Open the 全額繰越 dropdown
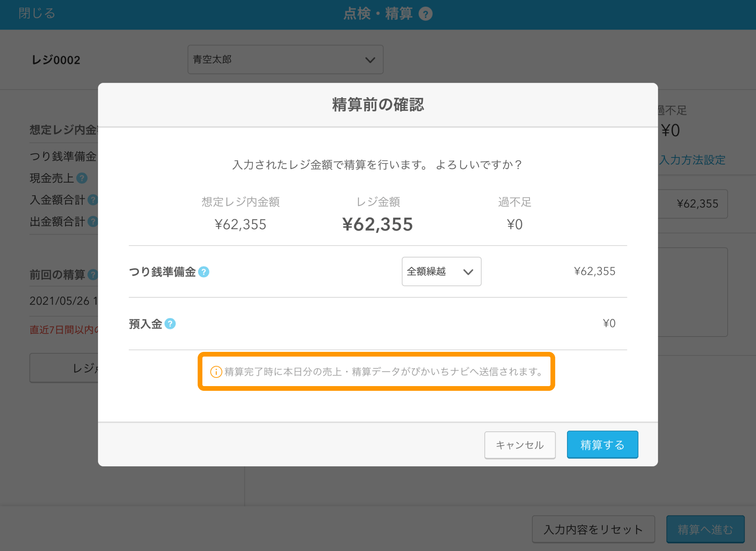The height and width of the screenshot is (551, 756). pos(441,272)
